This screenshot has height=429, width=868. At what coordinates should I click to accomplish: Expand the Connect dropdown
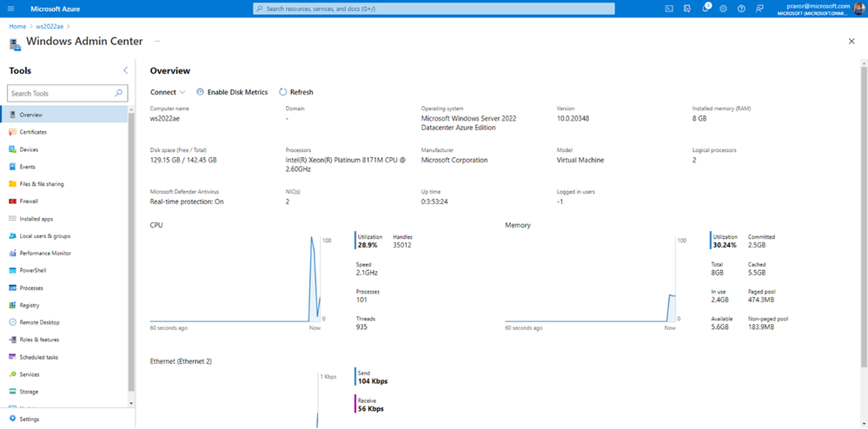(168, 92)
